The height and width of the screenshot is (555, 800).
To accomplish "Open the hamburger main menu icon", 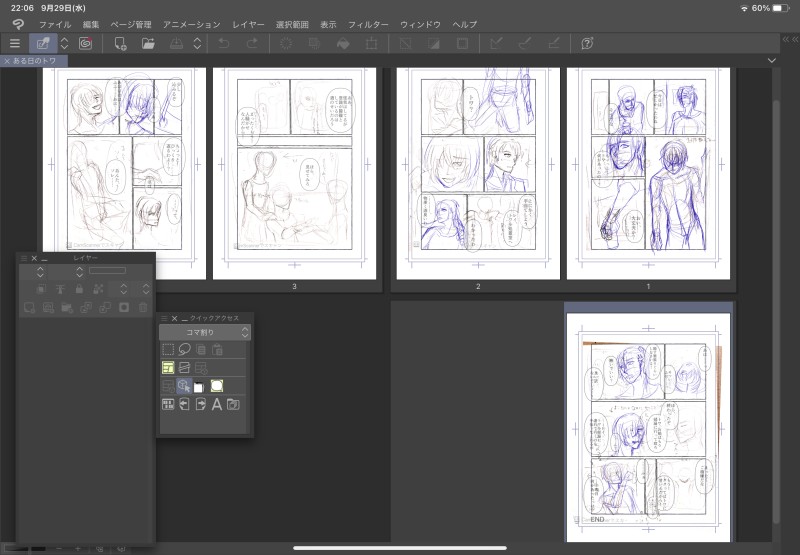I will tap(15, 43).
